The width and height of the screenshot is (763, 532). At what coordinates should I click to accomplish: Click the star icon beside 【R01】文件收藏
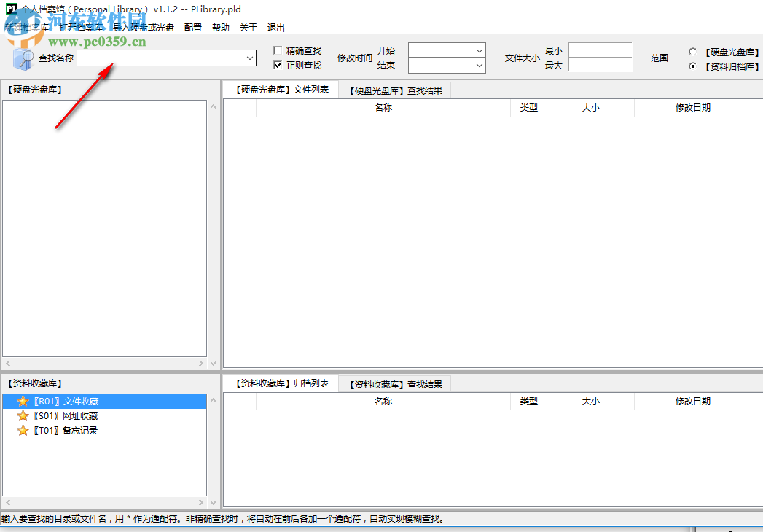(x=23, y=401)
